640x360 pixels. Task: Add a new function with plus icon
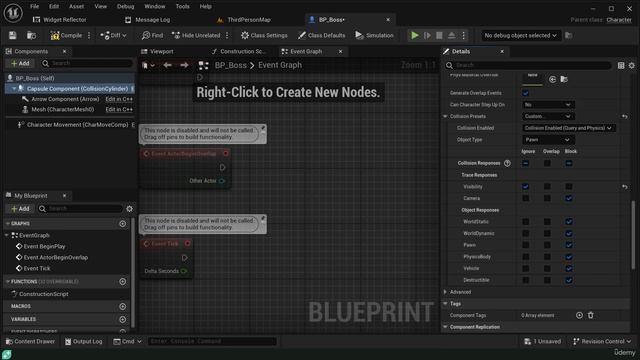[x=122, y=282]
